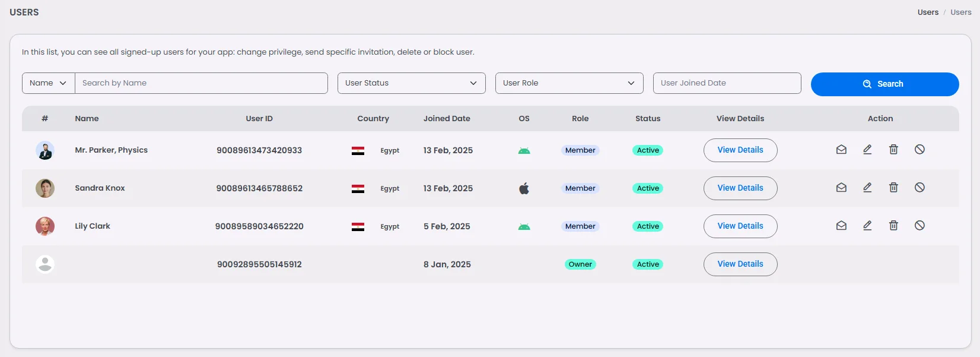This screenshot has width=980, height=357.
Task: Edit Sandra Knox using the pencil icon
Action: click(x=867, y=188)
